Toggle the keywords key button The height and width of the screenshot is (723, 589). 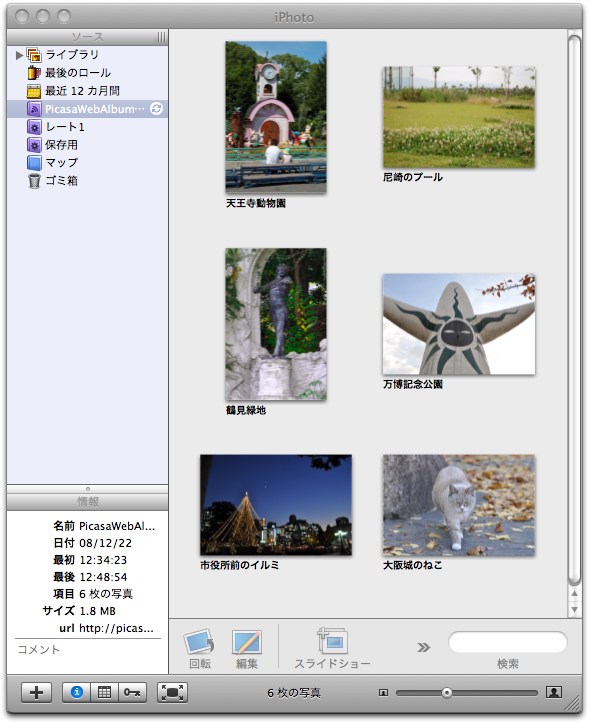[x=132, y=693]
